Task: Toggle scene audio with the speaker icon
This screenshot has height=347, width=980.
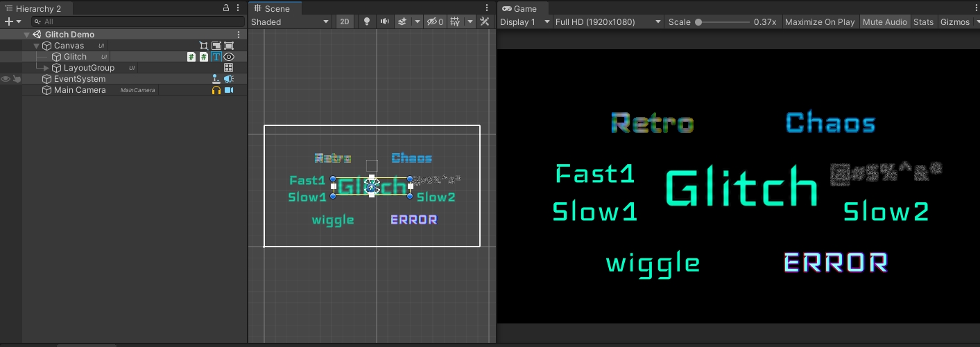Action: [x=385, y=21]
